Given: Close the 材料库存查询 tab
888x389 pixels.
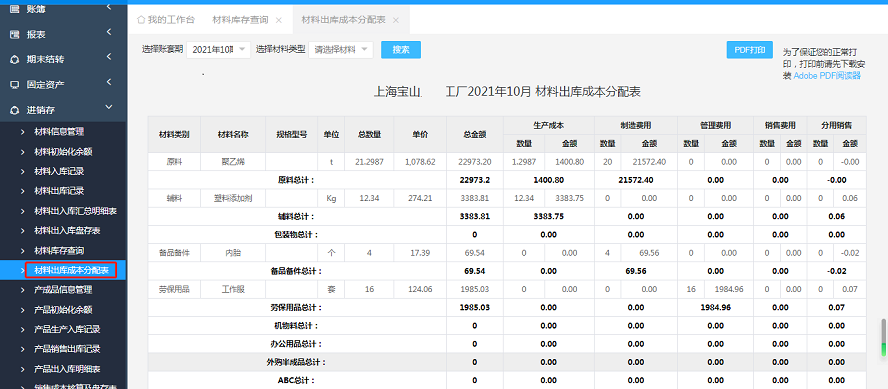Looking at the screenshot, I should (278, 20).
